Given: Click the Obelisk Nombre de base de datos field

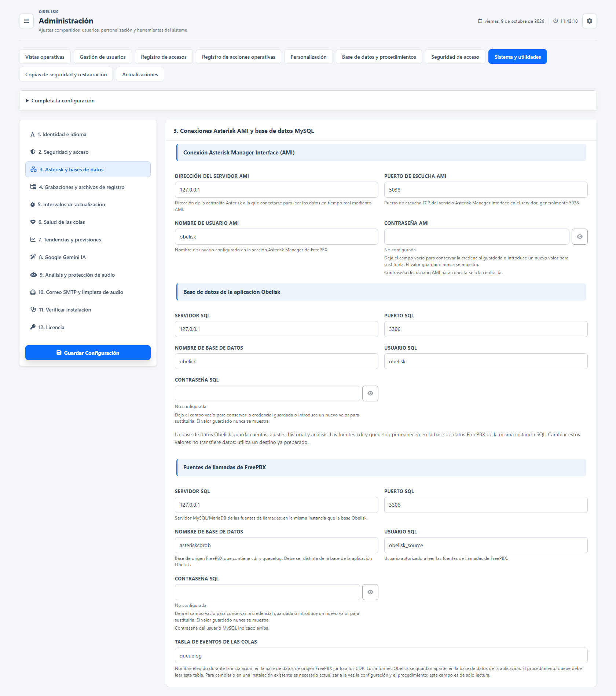Looking at the screenshot, I should pyautogui.click(x=276, y=361).
